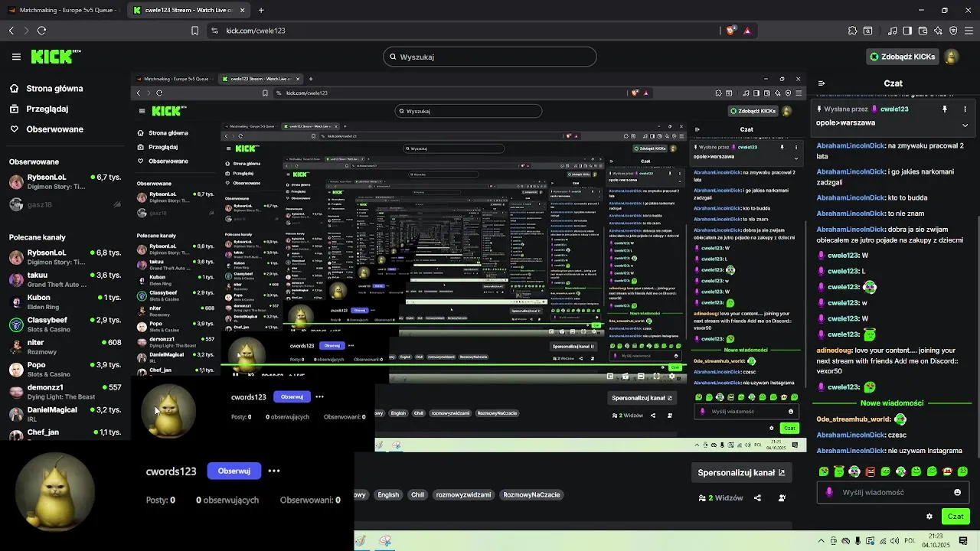Share the stream with the share icon

click(x=757, y=498)
